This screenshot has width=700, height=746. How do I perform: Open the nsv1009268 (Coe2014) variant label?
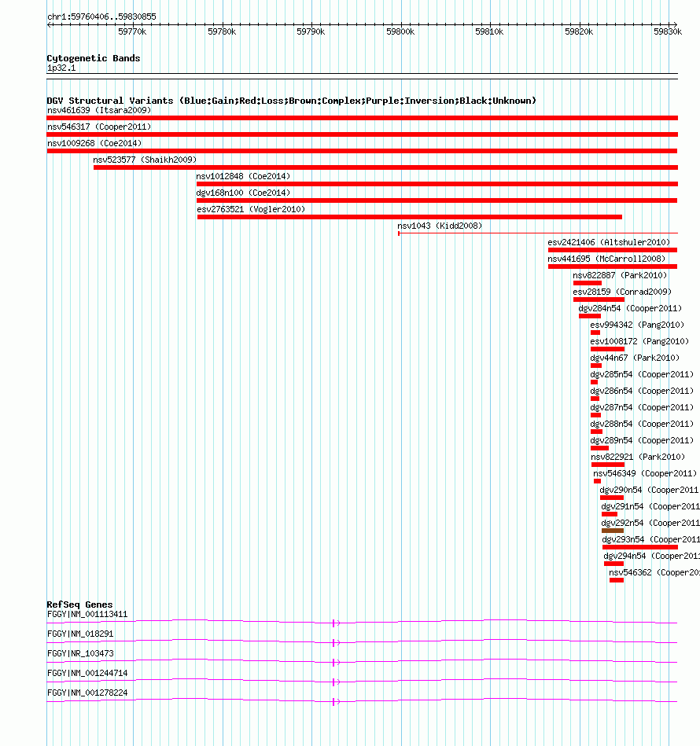coord(94,143)
